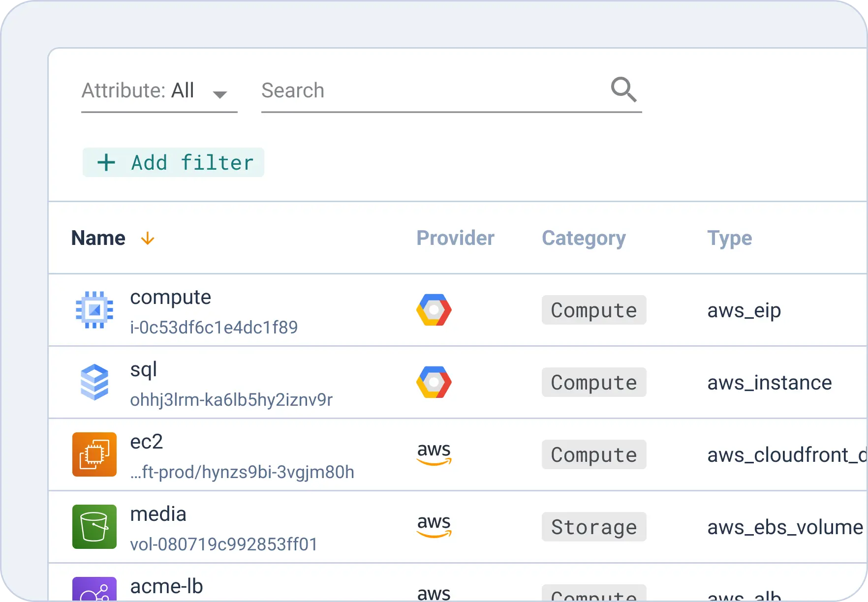This screenshot has width=868, height=602.
Task: Click the search magnifier icon
Action: point(623,90)
